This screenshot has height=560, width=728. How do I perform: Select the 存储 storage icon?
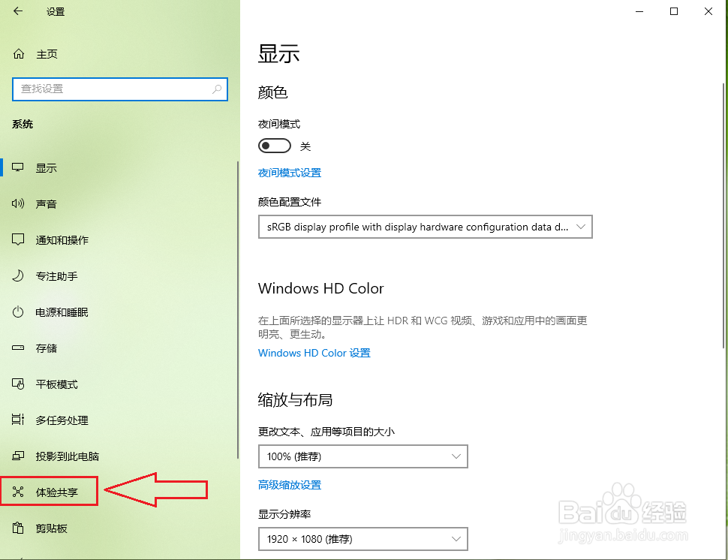pos(18,348)
